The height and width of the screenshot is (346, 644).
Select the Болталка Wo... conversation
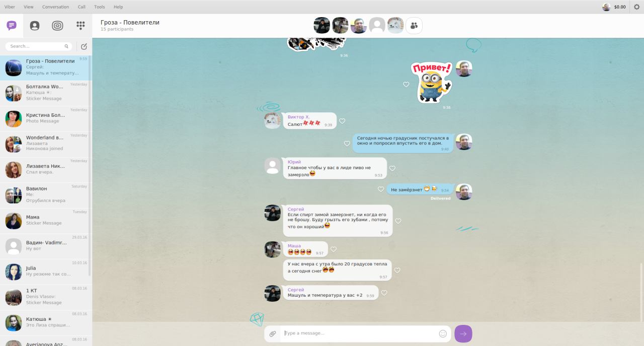(44, 93)
